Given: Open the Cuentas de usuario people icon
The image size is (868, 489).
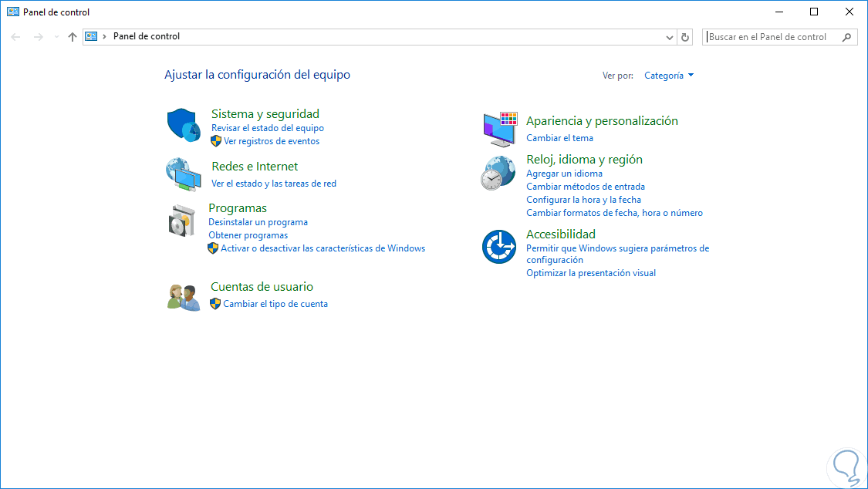Looking at the screenshot, I should (x=183, y=297).
